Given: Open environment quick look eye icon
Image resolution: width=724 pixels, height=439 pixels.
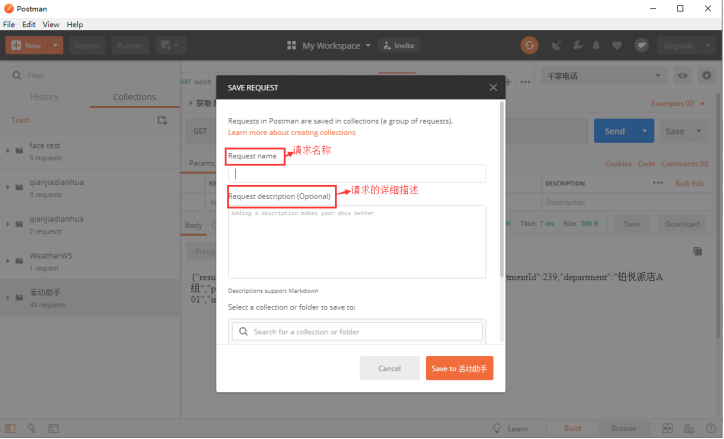Looking at the screenshot, I should click(x=682, y=76).
